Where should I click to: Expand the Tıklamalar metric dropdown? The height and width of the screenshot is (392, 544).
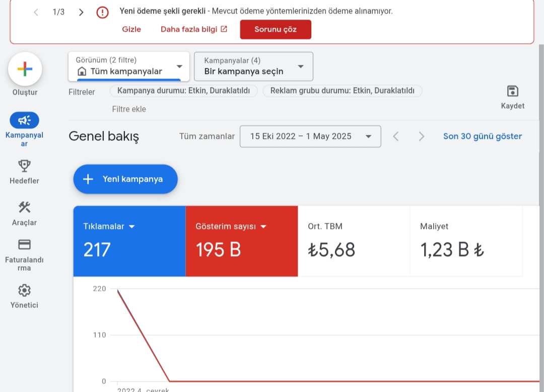pos(132,226)
